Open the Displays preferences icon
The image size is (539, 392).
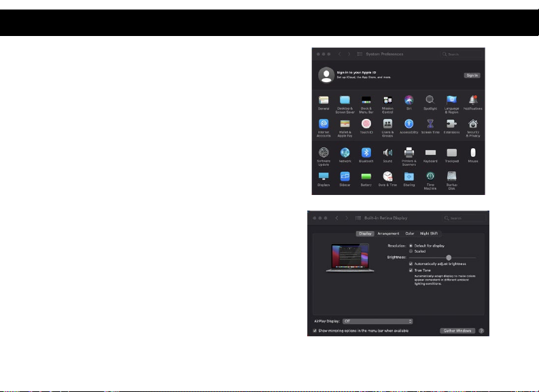coord(324,179)
